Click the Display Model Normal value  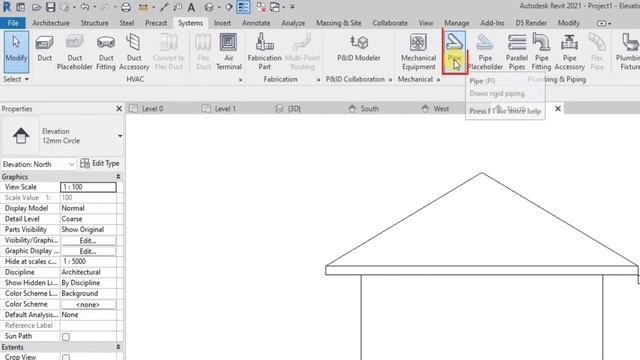pyautogui.click(x=88, y=208)
